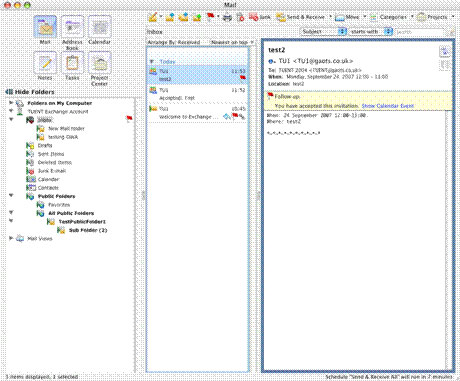
Task: Open the Send & Receive dropdown arrow
Action: click(330, 16)
